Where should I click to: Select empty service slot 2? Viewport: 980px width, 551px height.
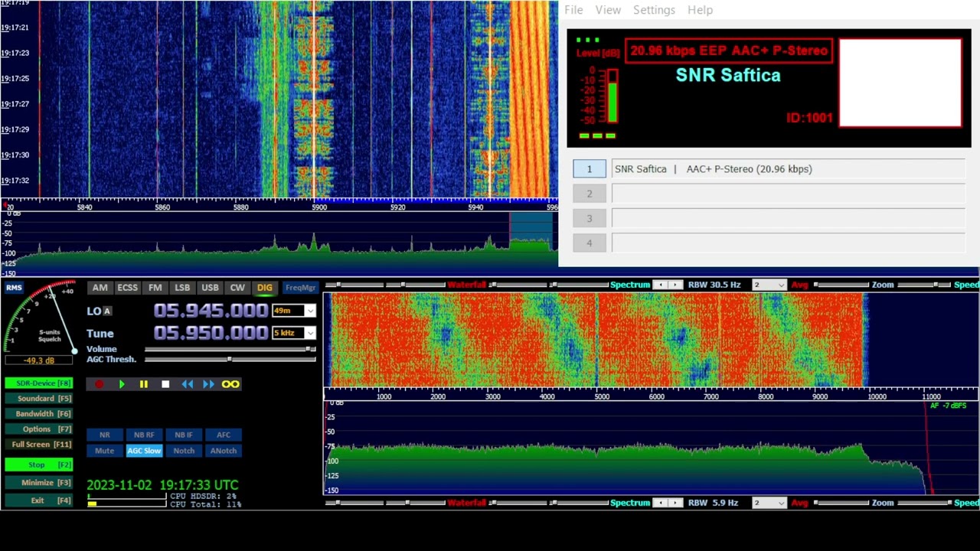coord(590,194)
